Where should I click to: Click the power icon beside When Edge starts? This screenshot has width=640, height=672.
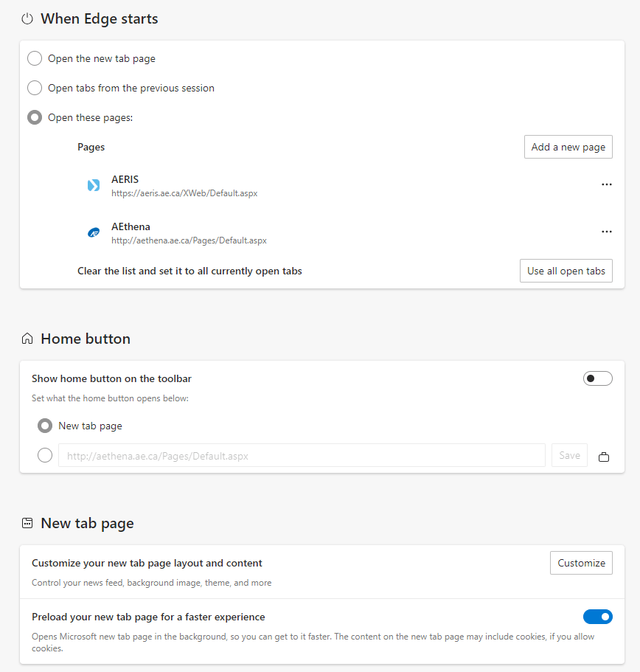pyautogui.click(x=27, y=19)
